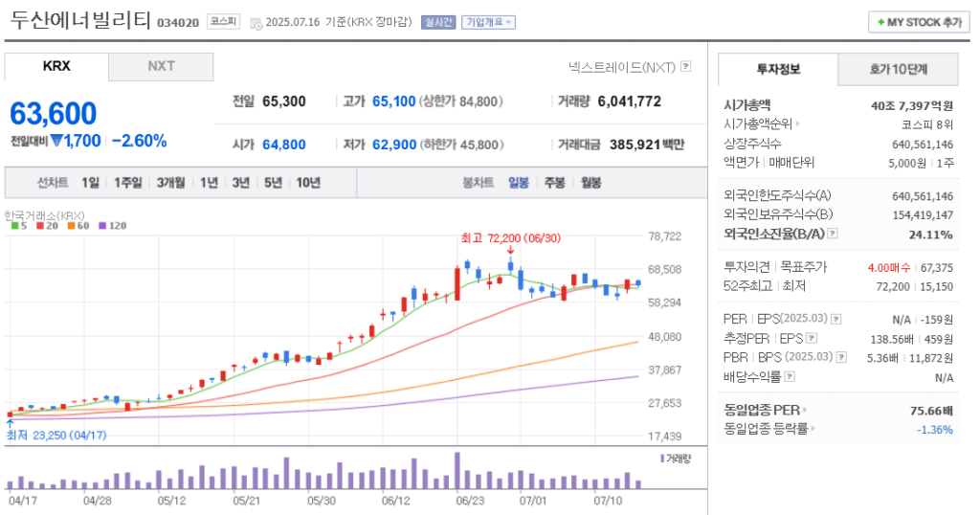Click the 4.00매수 investment opinion

pos(889,267)
